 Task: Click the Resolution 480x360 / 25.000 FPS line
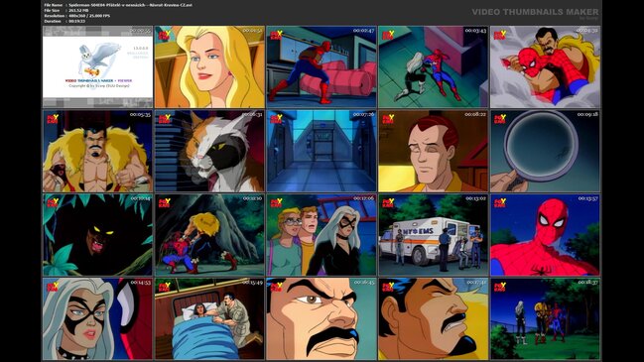76,16
